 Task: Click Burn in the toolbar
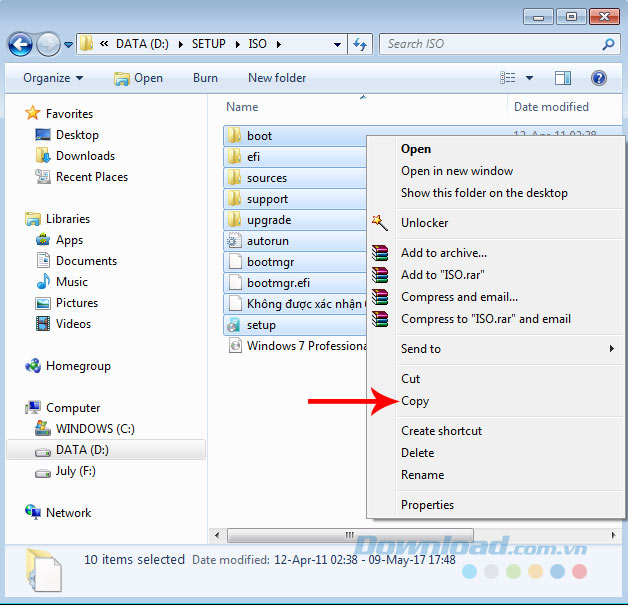(x=205, y=78)
